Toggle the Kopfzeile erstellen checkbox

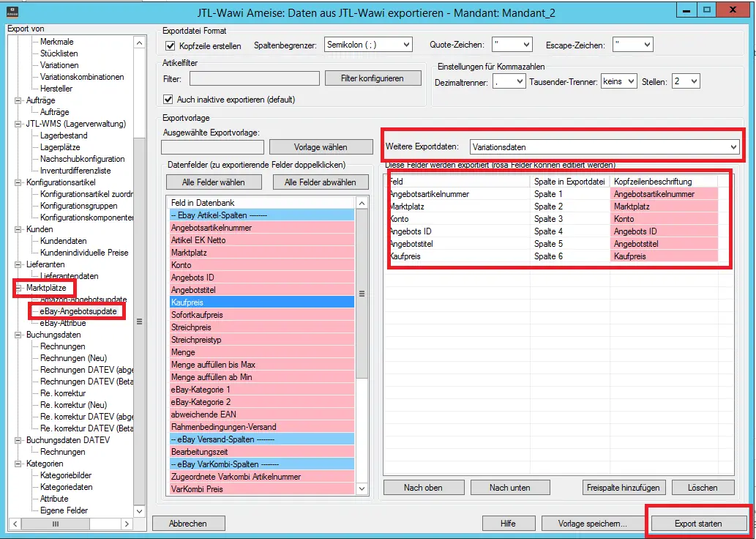[x=169, y=46]
